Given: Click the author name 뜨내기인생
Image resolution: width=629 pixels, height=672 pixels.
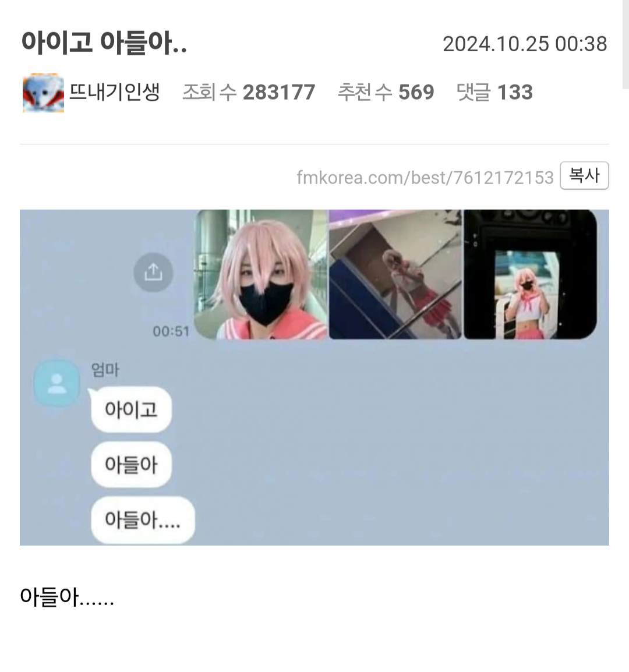Looking at the screenshot, I should coord(115,91).
